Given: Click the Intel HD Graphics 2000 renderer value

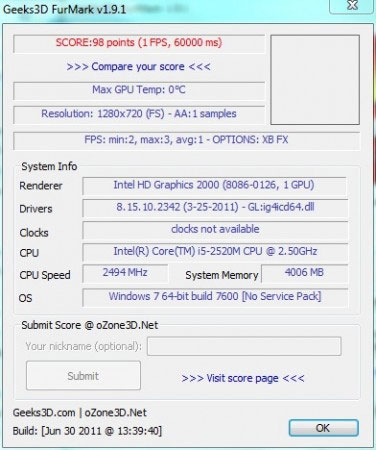Looking at the screenshot, I should (x=214, y=185).
